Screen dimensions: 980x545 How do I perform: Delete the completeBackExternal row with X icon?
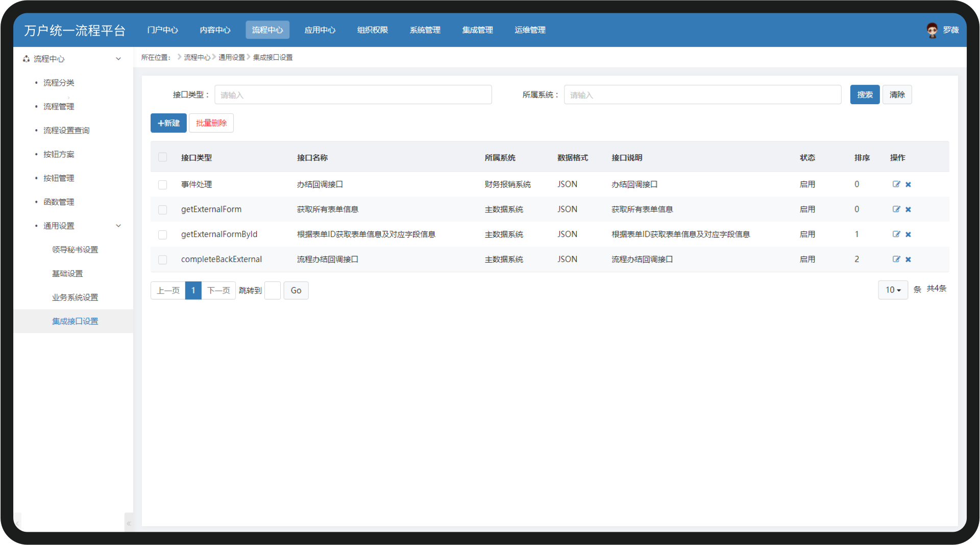[x=908, y=259]
